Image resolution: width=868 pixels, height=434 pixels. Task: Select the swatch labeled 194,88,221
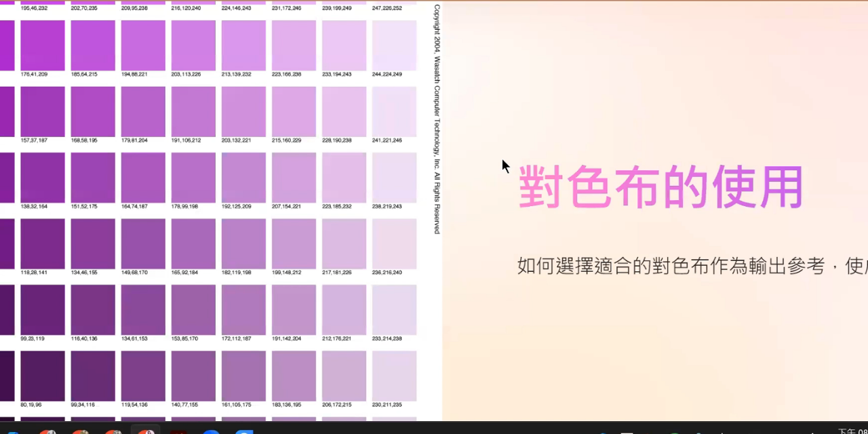[x=143, y=45]
